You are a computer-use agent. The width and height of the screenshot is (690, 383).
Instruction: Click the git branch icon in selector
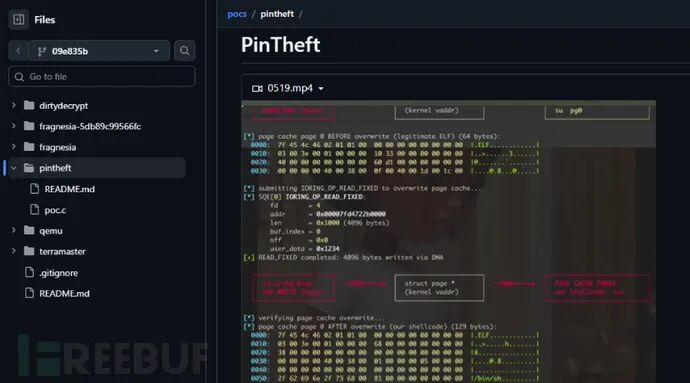coord(42,52)
